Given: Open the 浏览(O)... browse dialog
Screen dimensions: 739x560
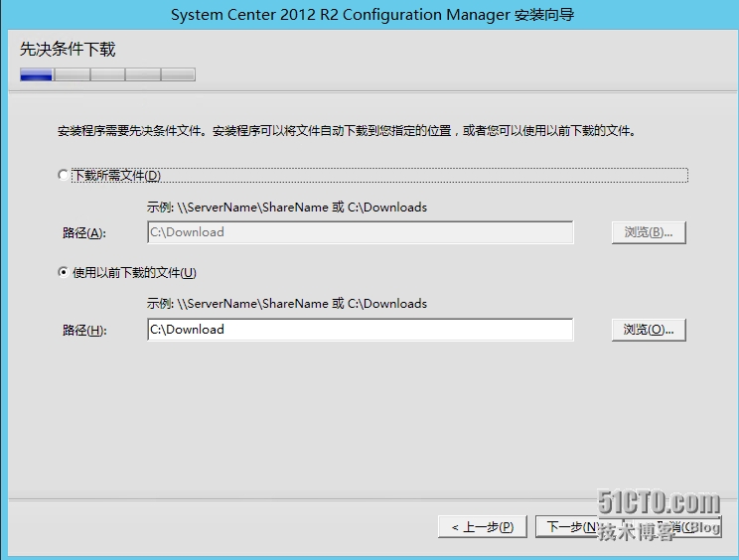Looking at the screenshot, I should [x=649, y=330].
